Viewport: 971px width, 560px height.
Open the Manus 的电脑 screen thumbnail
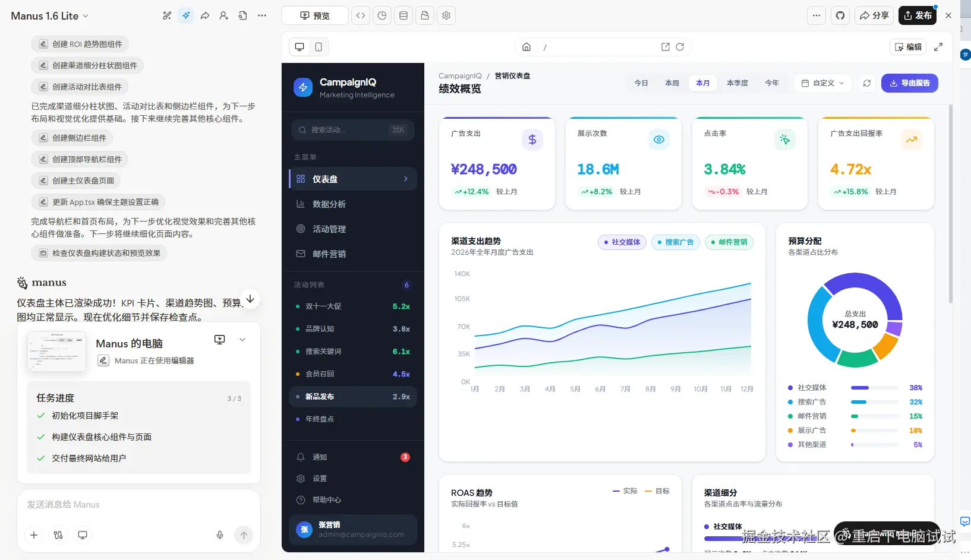[x=57, y=351]
